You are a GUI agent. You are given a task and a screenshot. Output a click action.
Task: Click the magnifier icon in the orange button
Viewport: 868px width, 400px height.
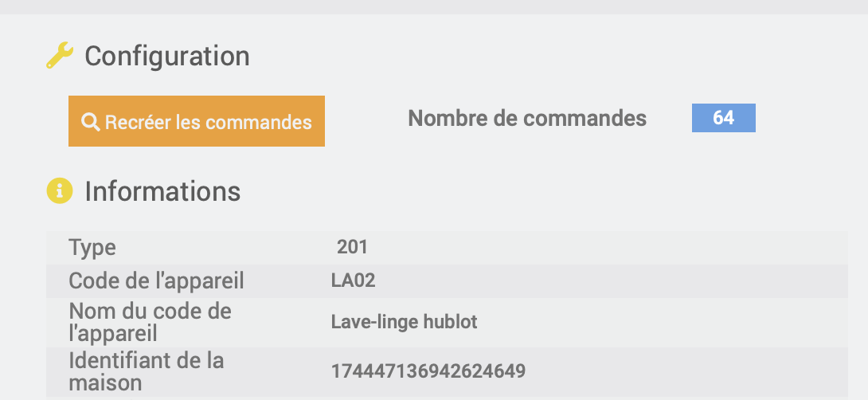(90, 122)
